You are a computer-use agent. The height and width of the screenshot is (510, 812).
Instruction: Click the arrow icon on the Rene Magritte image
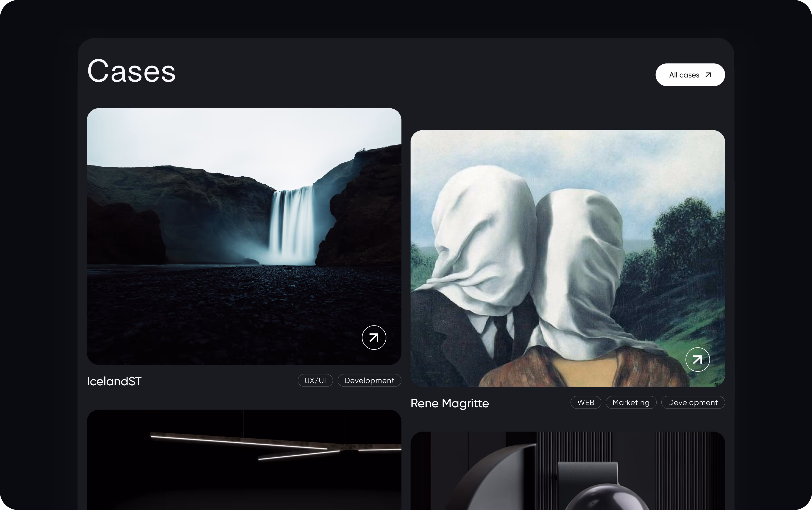[x=698, y=360]
